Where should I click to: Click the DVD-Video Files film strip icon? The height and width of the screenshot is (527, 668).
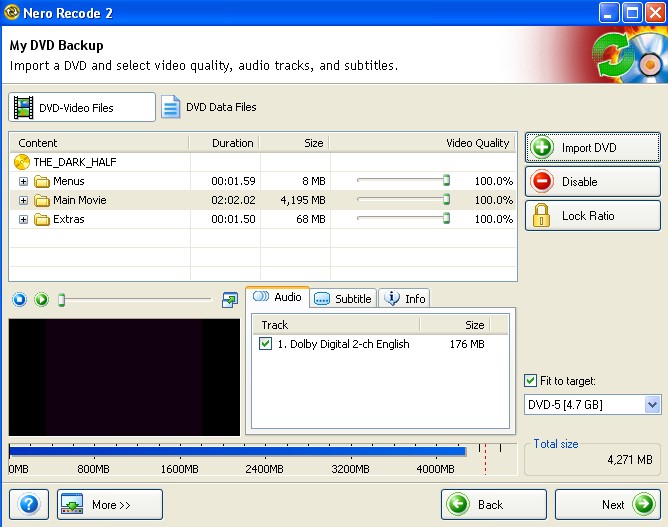click(23, 107)
